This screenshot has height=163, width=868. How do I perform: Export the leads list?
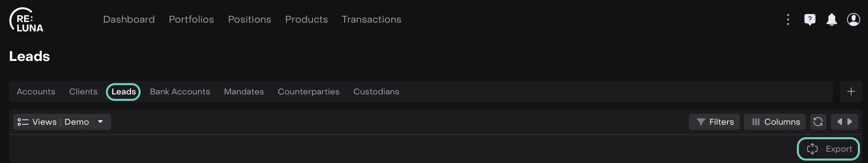(828, 149)
